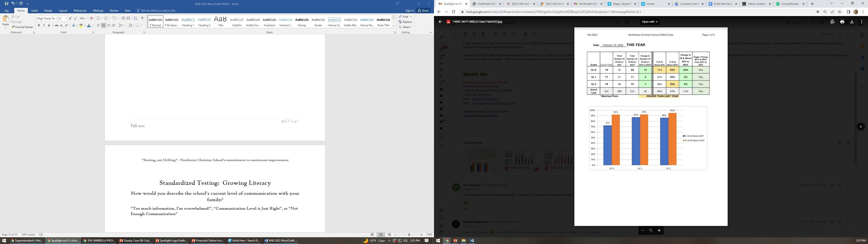Download the DIBELS chart attachment
Screen dimensions: 868x244
pos(852,22)
